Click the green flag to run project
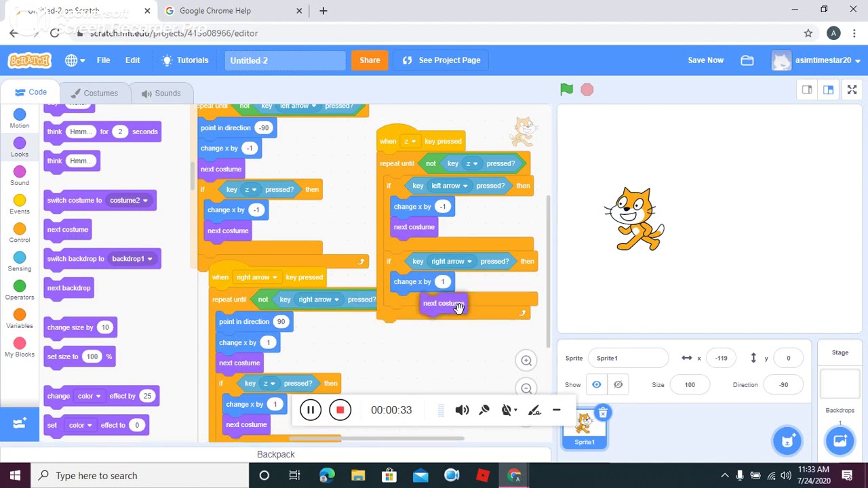This screenshot has width=868, height=488. (x=567, y=89)
